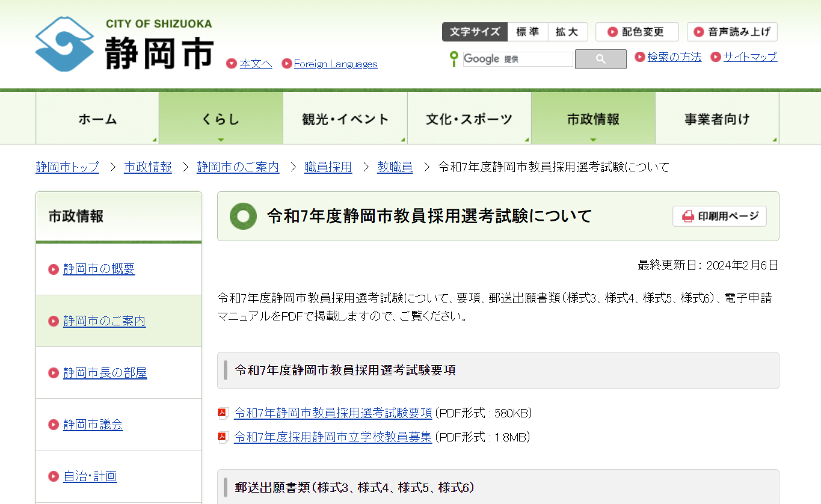This screenshot has height=504, width=821.
Task: Click the PDF icon beside 令和7年静岡市教員採用選考試験要項
Action: point(223,413)
